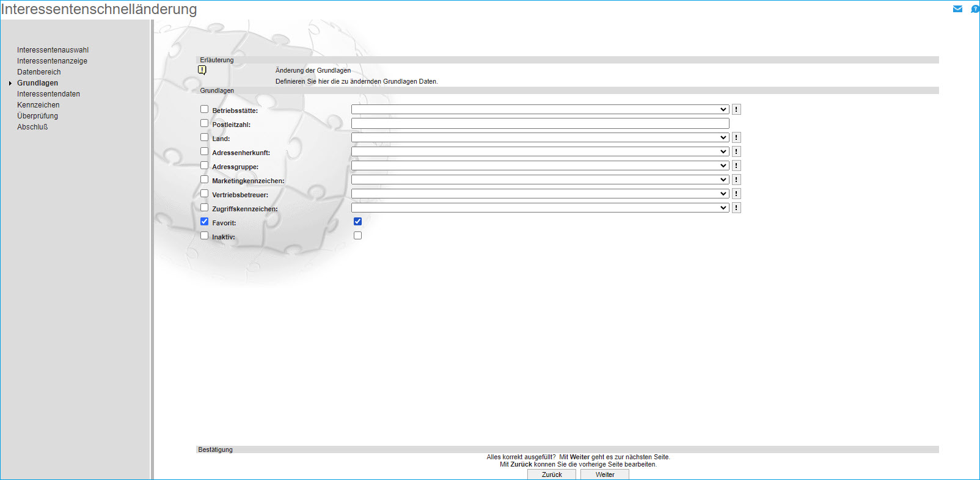Go to Interessentenauswahl step
This screenshot has width=980, height=480.
coord(53,50)
